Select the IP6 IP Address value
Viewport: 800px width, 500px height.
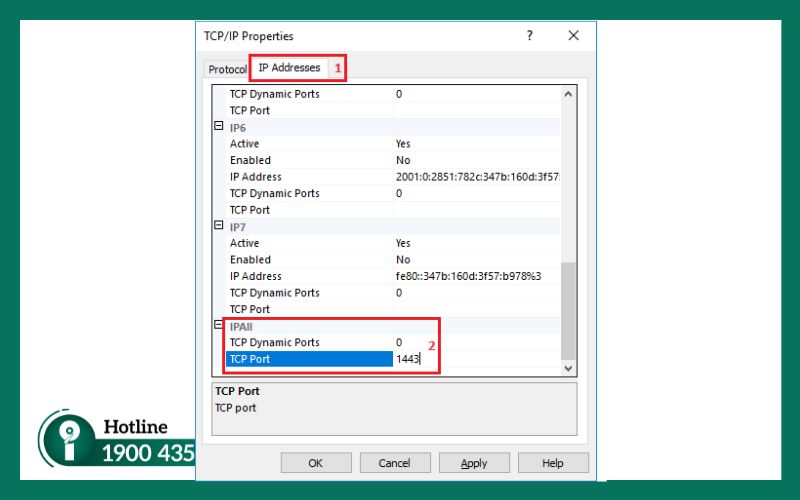476,177
